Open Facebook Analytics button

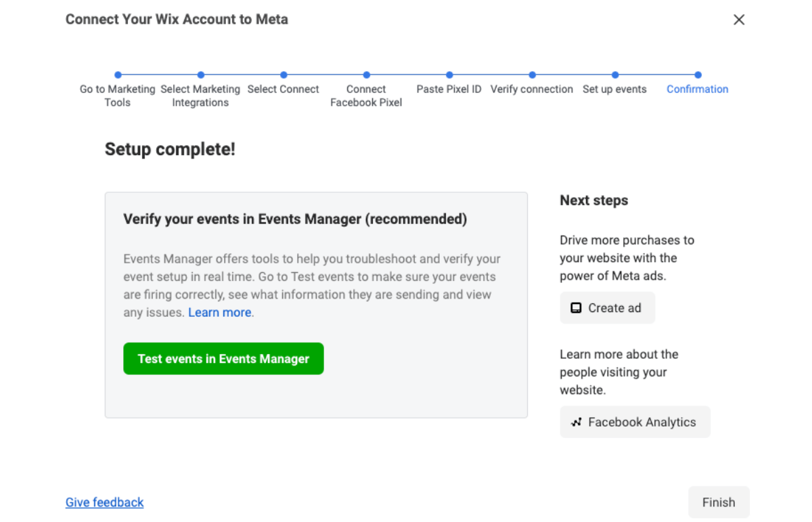tap(635, 422)
